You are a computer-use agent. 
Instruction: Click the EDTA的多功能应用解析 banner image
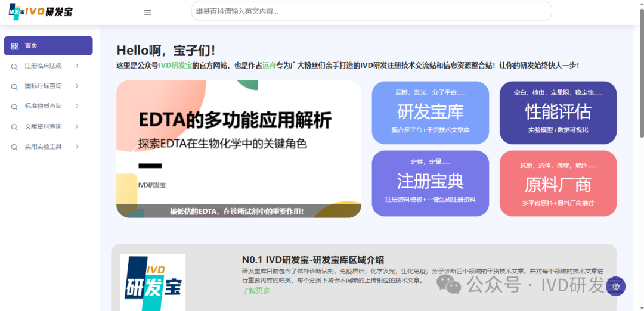239,149
